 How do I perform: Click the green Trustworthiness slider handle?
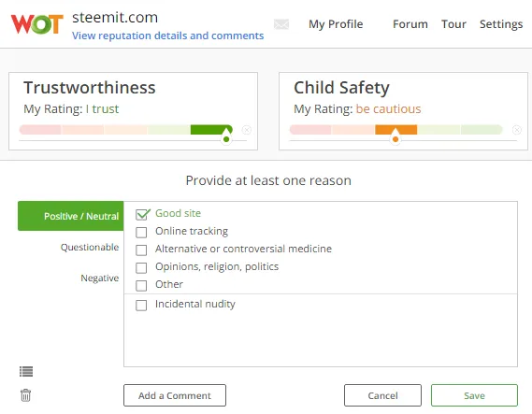coord(226,136)
